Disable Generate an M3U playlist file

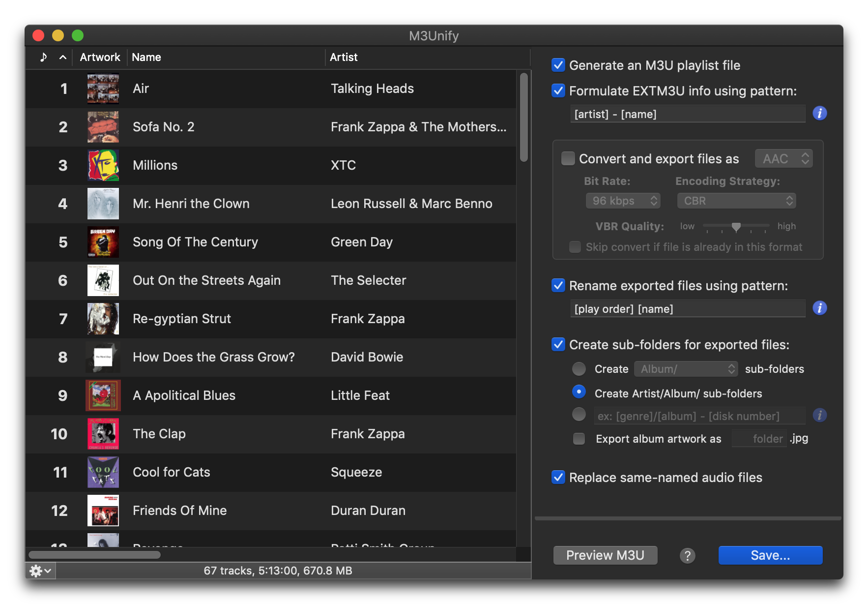tap(558, 65)
